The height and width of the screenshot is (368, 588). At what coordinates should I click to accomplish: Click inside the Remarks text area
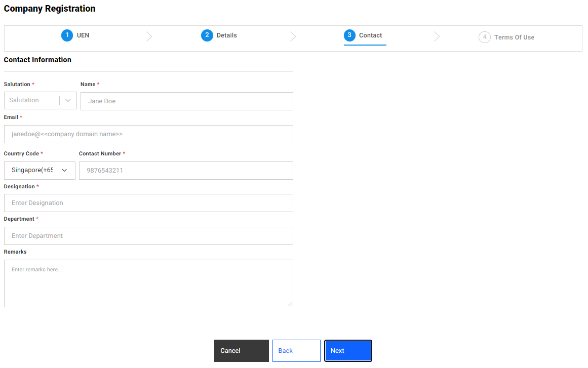click(x=148, y=283)
